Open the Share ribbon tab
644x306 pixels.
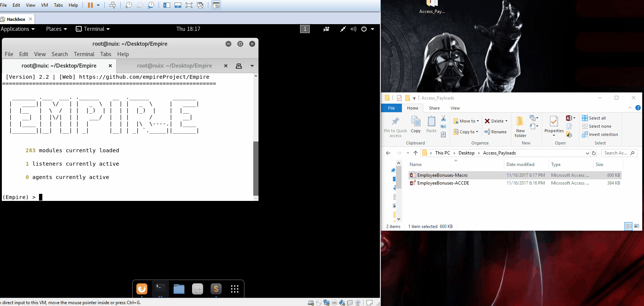pyautogui.click(x=434, y=108)
